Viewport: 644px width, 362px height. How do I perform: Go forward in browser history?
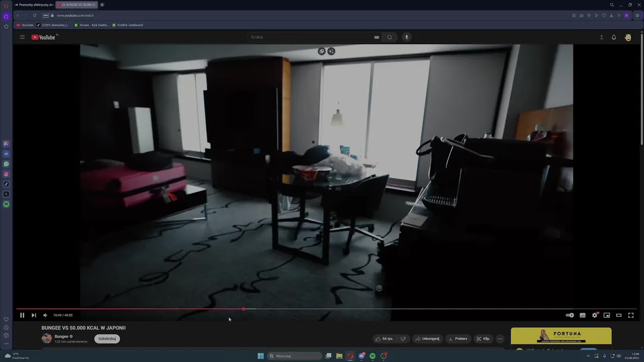coord(26,16)
